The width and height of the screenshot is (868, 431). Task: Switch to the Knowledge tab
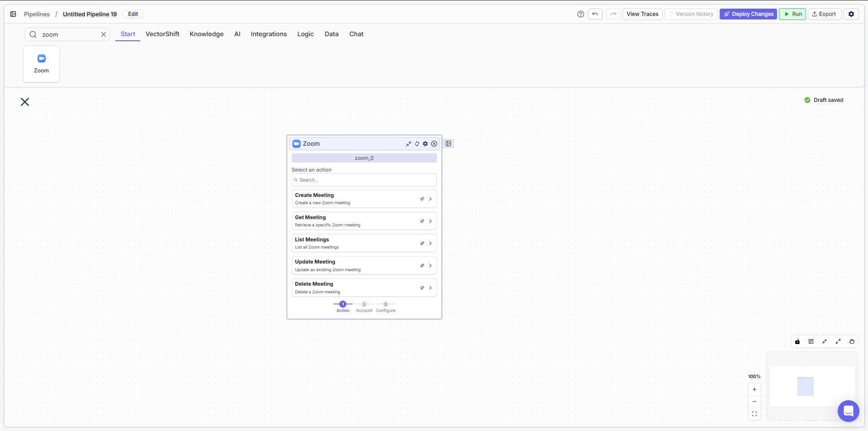207,34
